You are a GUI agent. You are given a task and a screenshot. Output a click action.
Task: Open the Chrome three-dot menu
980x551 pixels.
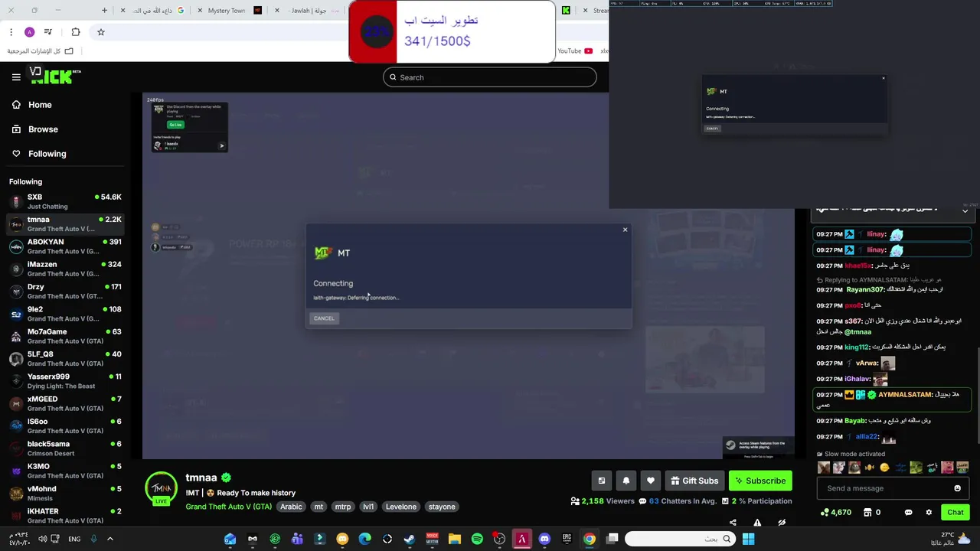pyautogui.click(x=11, y=32)
